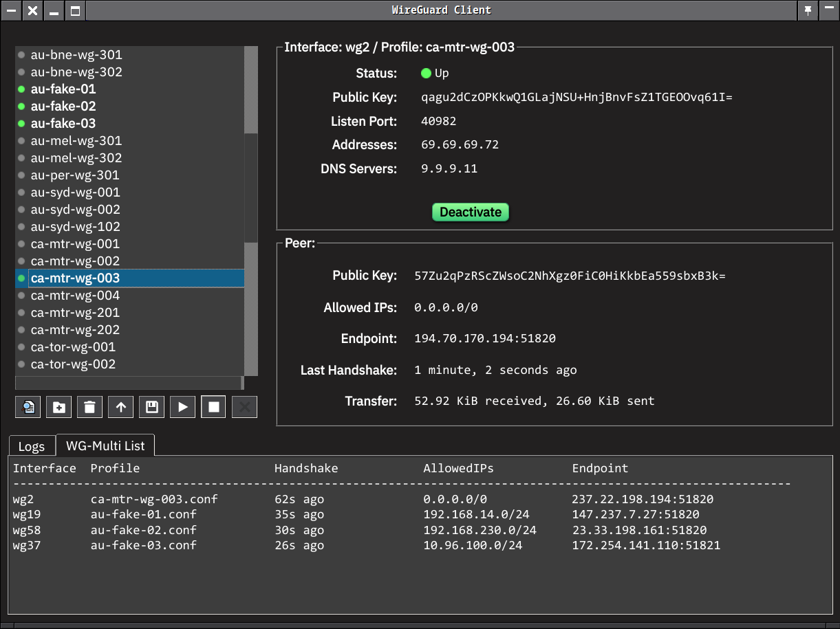Choose the ca-tor-wg-002 profile
840x629 pixels.
pos(73,364)
